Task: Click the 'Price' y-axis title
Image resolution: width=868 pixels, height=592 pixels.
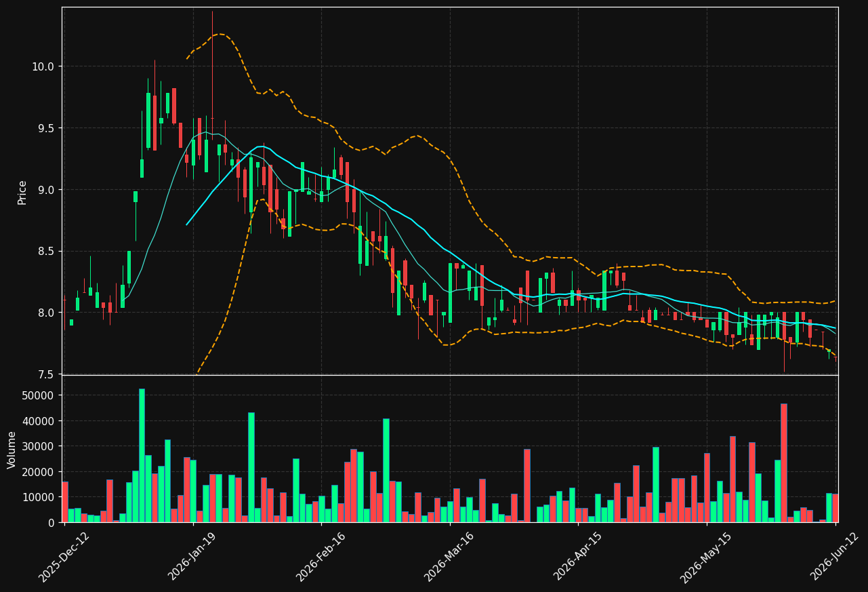Action: pos(22,192)
